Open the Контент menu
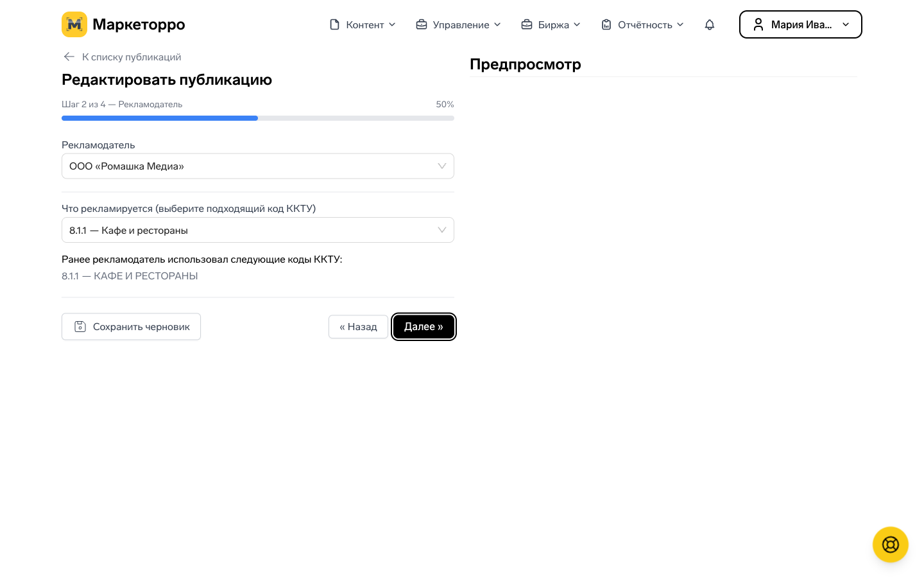 363,24
